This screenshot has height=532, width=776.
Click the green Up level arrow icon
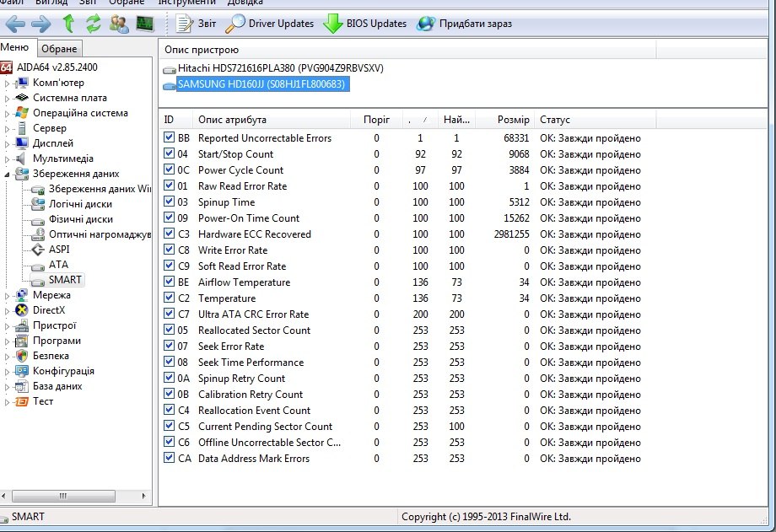69,24
